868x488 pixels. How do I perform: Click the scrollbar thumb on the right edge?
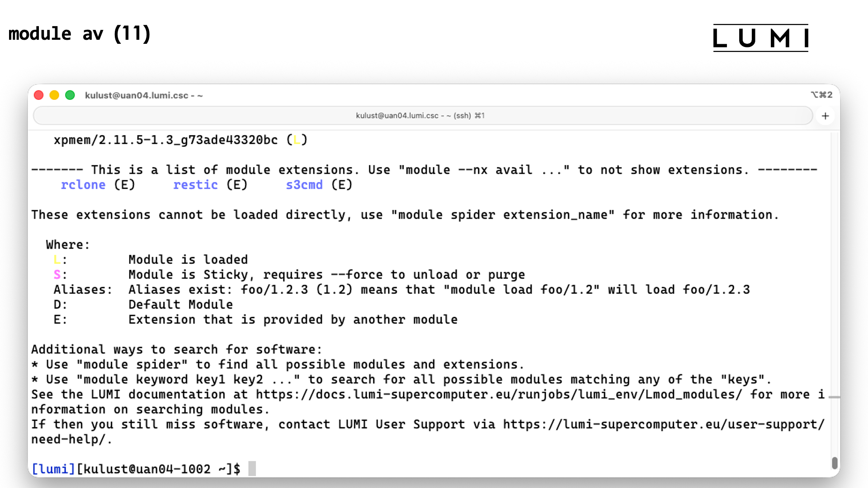(x=835, y=462)
